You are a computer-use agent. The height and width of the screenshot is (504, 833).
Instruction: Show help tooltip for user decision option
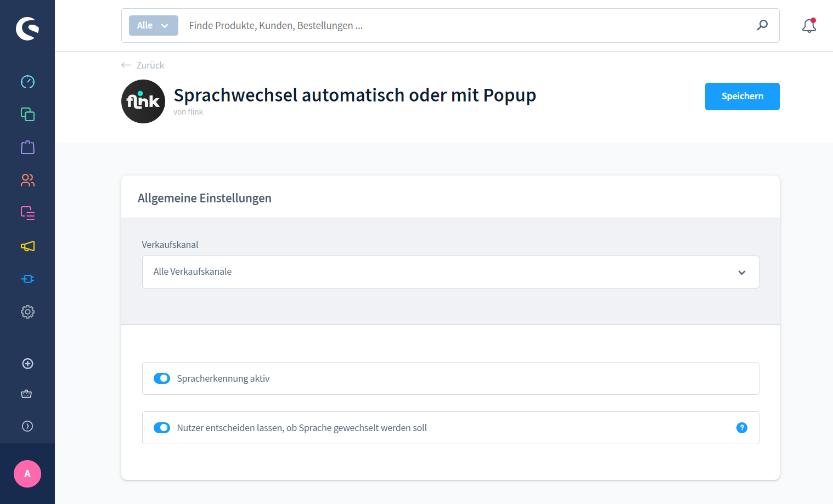[742, 428]
